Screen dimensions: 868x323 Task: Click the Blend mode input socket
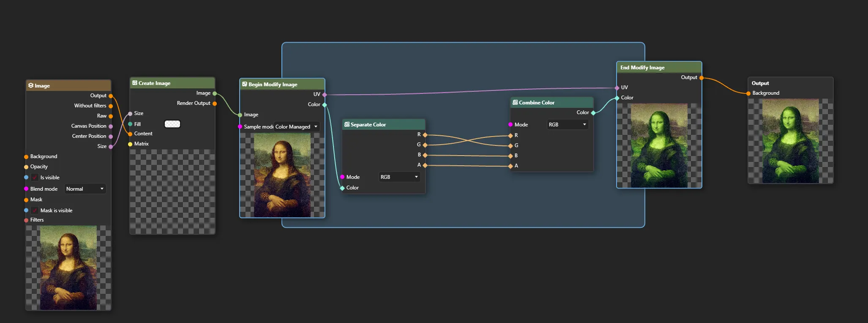26,189
